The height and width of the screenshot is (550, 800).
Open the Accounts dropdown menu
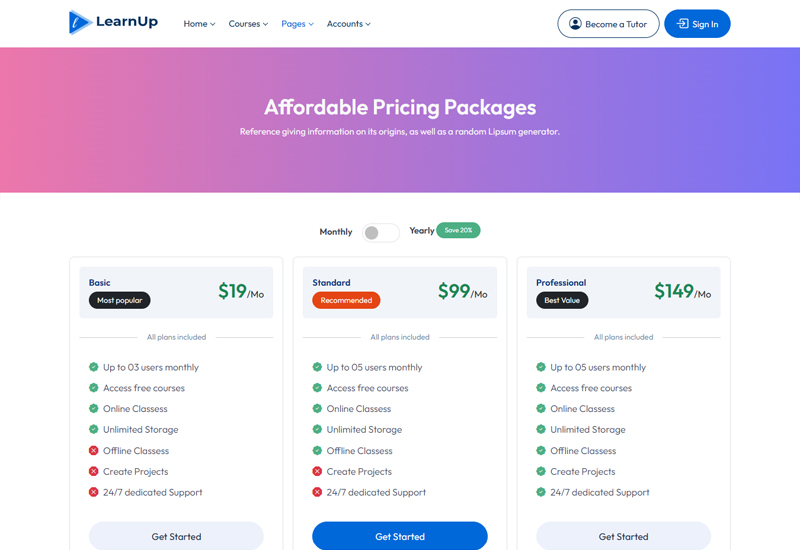coord(348,24)
